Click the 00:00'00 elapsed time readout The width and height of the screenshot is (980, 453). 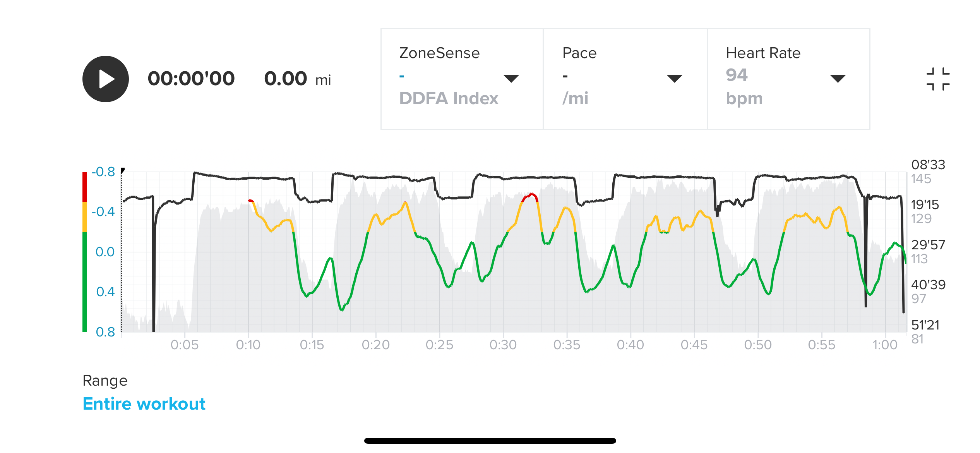tap(191, 79)
